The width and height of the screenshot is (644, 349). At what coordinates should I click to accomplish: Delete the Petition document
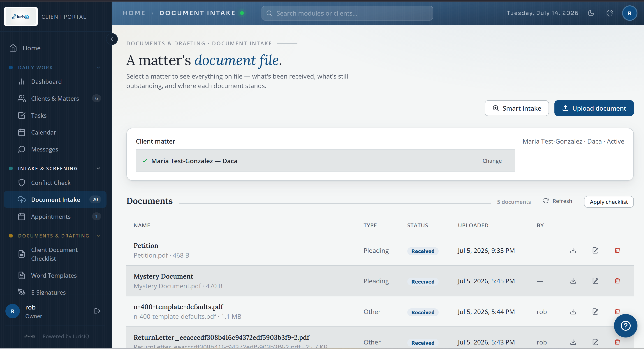pos(617,250)
